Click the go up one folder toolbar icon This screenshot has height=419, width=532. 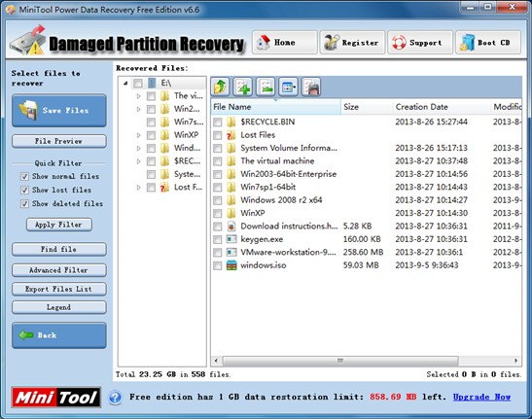(220, 87)
